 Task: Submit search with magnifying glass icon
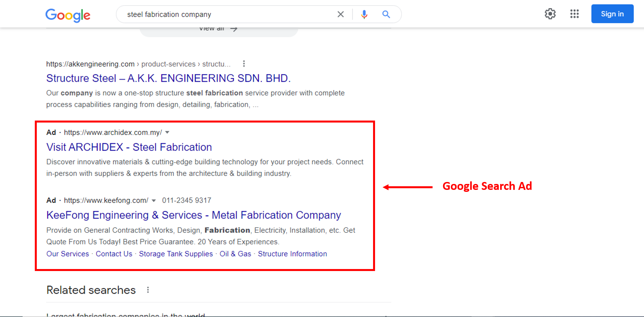(386, 14)
